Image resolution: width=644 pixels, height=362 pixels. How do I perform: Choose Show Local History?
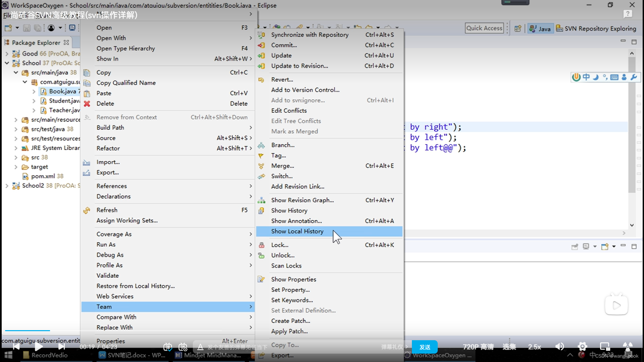coord(329,231)
